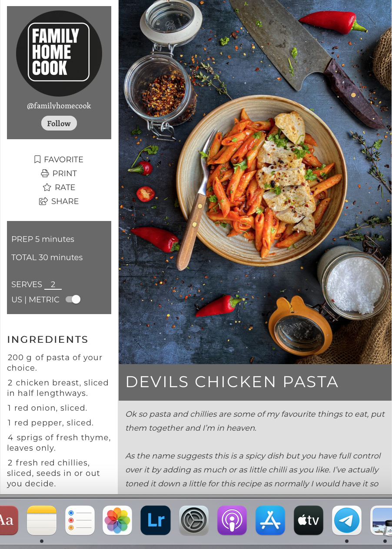Open Apple TV from the dock
The height and width of the screenshot is (549, 392).
click(x=309, y=520)
